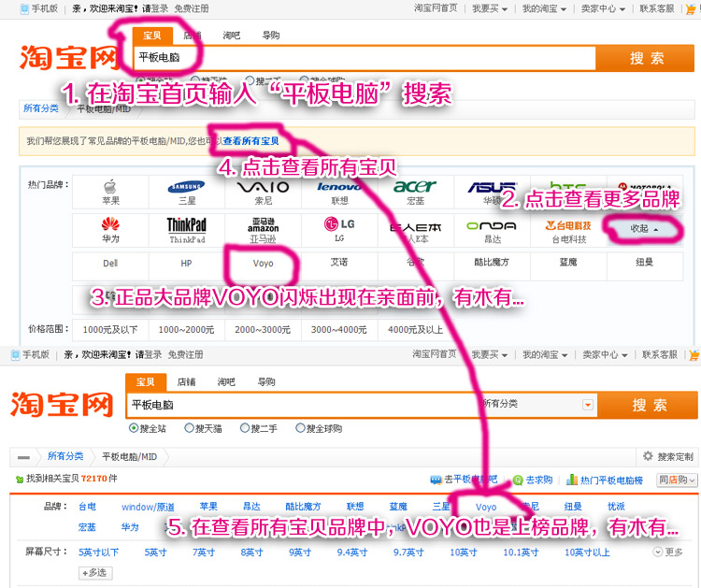Open 联系客服 link on results page header

point(660,354)
